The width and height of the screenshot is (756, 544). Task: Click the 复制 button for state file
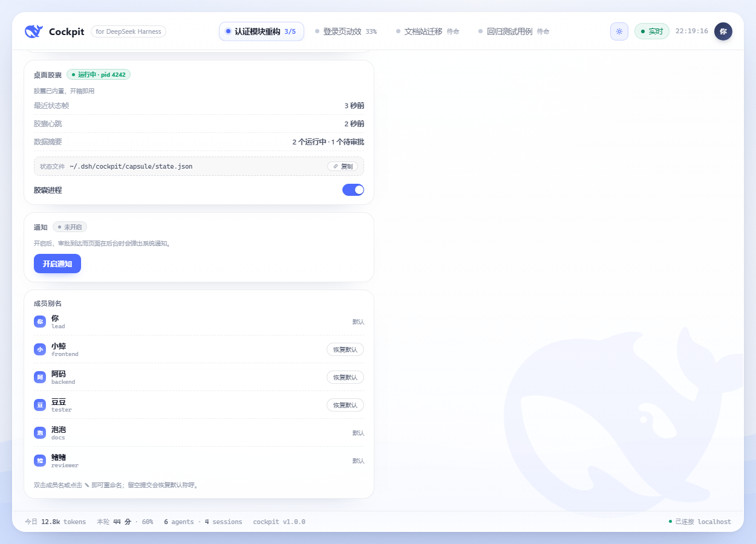pyautogui.click(x=343, y=166)
